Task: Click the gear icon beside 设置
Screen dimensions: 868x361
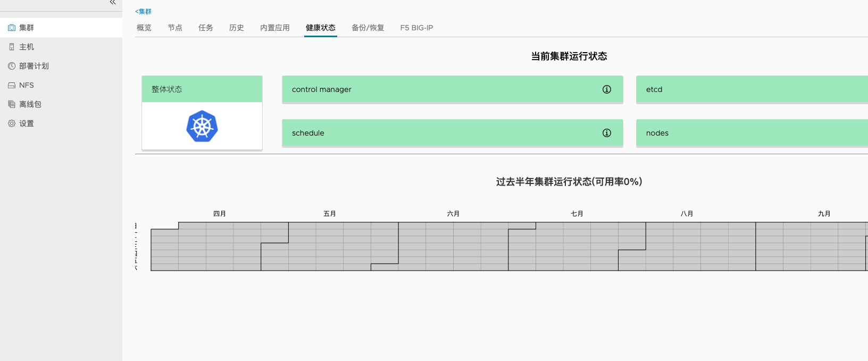Action: 12,123
